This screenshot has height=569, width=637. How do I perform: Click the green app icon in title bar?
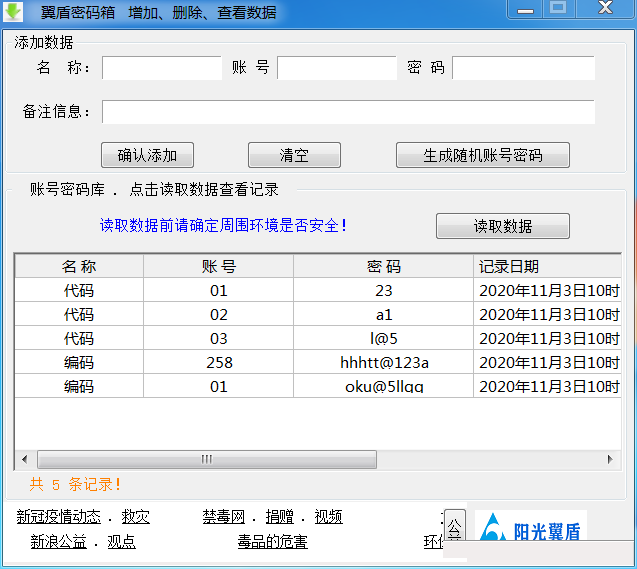14,12
